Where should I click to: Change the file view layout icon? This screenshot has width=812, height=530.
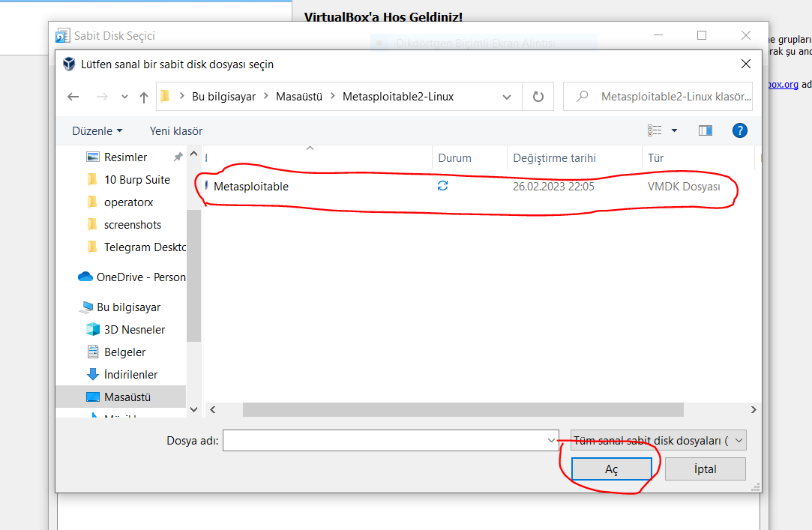pyautogui.click(x=655, y=130)
